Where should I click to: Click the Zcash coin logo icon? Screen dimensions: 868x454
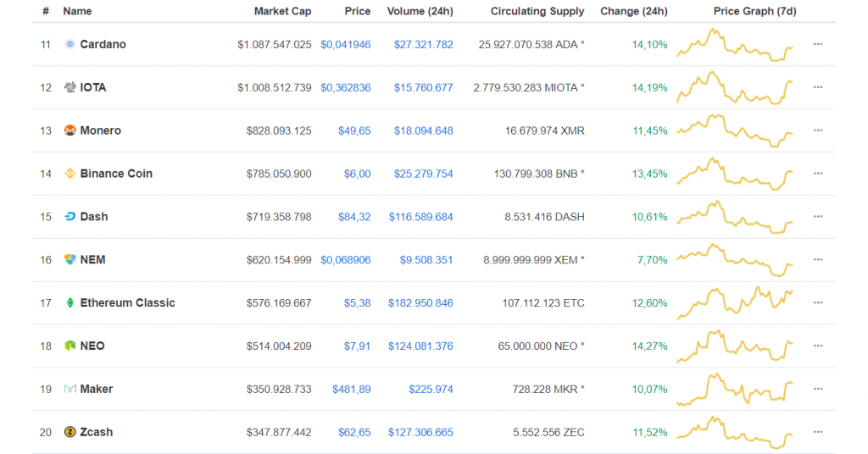pyautogui.click(x=70, y=433)
